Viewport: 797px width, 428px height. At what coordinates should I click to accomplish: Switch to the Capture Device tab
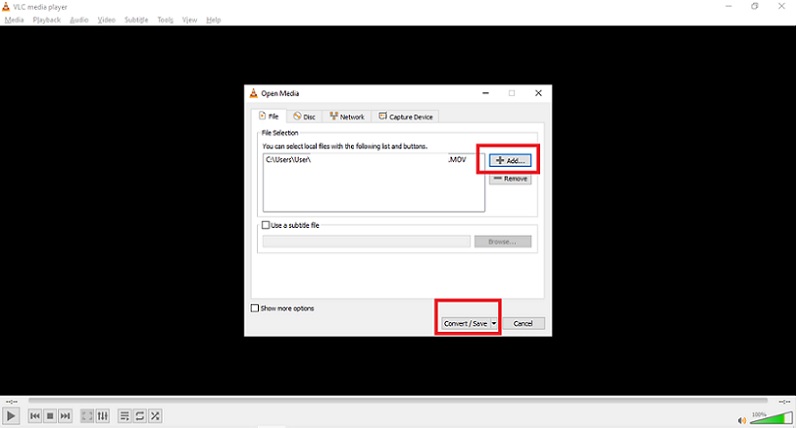(405, 117)
